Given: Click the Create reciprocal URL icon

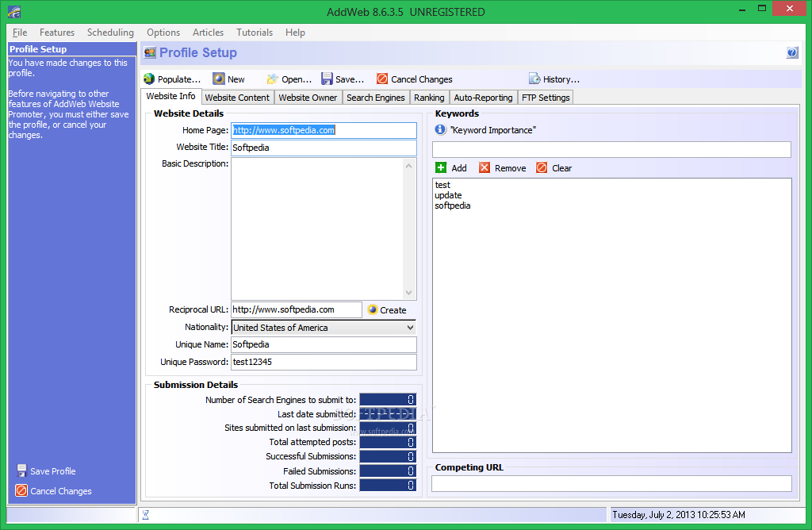Looking at the screenshot, I should [373, 309].
